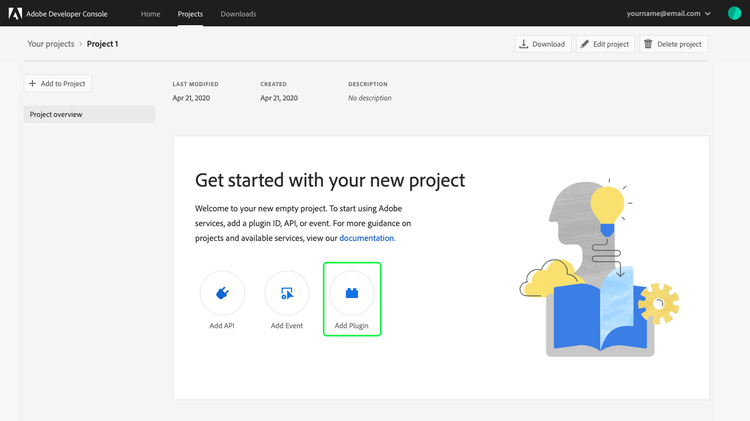750x421 pixels.
Task: Click the Edit project button
Action: tap(605, 44)
